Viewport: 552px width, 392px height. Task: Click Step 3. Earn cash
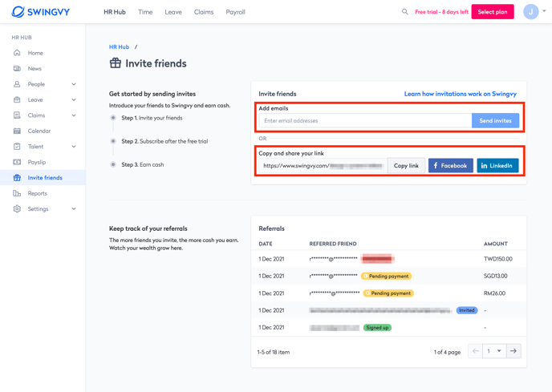pyautogui.click(x=142, y=164)
